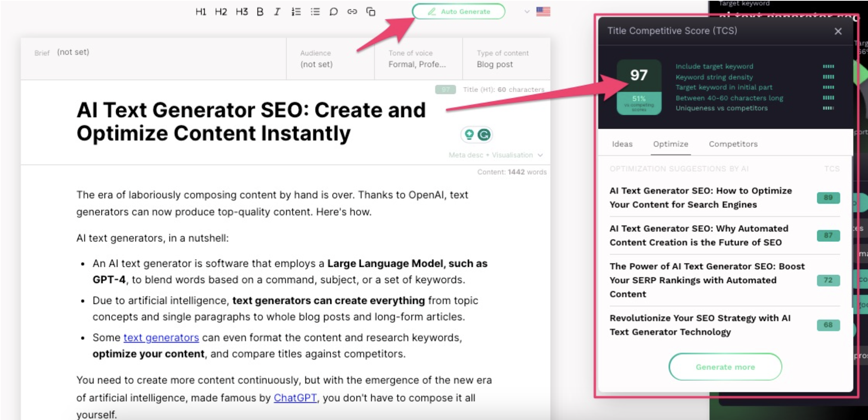Viewport: 868px width, 420px height.
Task: Insert a numbered list
Action: coord(296,12)
